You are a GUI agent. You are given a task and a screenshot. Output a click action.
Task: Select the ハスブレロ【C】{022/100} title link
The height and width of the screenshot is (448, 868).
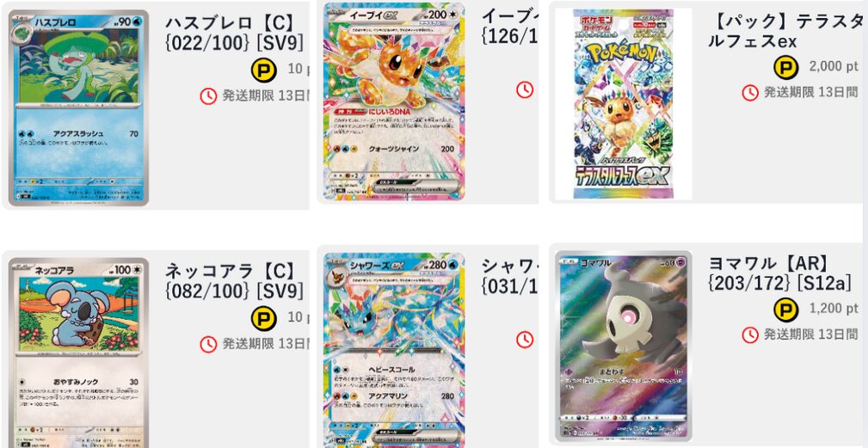pos(234,33)
